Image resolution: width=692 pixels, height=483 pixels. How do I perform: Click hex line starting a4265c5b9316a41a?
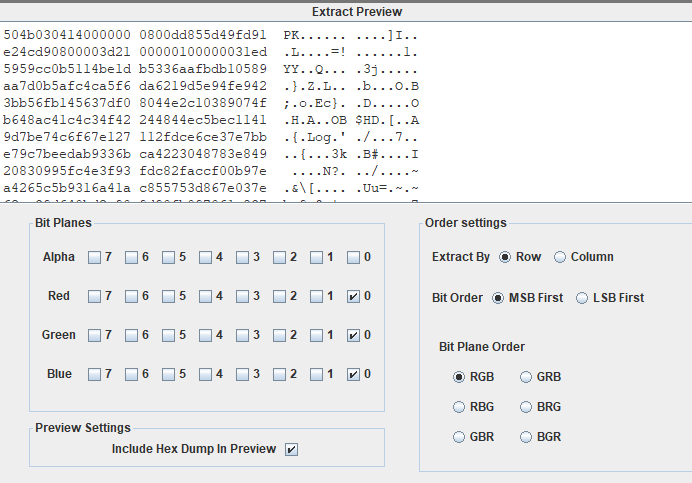pyautogui.click(x=211, y=188)
